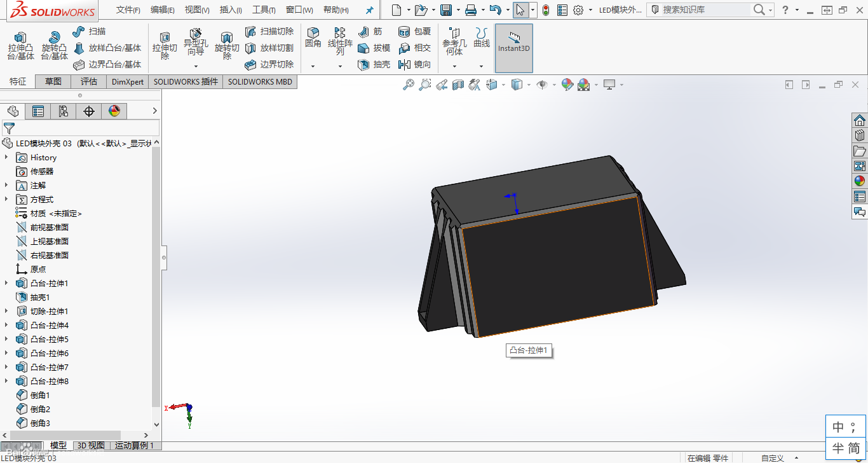Switch to the 草图 sketch tab
The width and height of the screenshot is (868, 463).
pos(53,81)
